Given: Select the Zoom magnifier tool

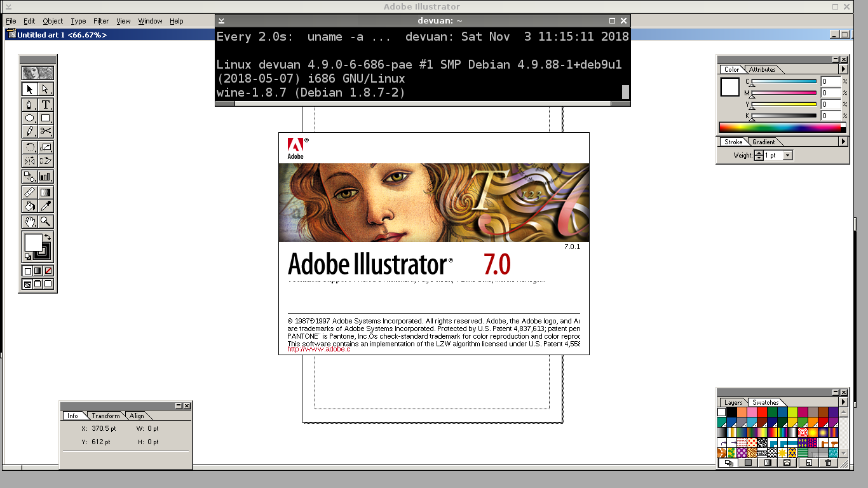Looking at the screenshot, I should 46,221.
